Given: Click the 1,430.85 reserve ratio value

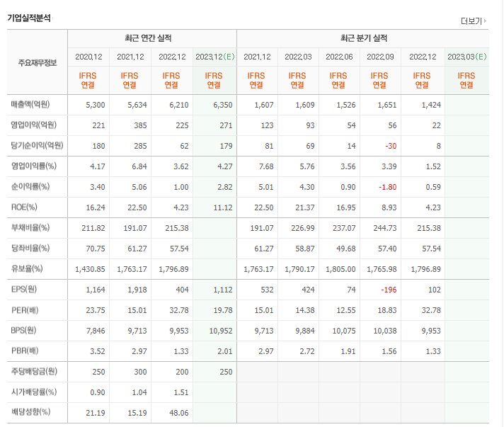Looking at the screenshot, I should point(90,270).
